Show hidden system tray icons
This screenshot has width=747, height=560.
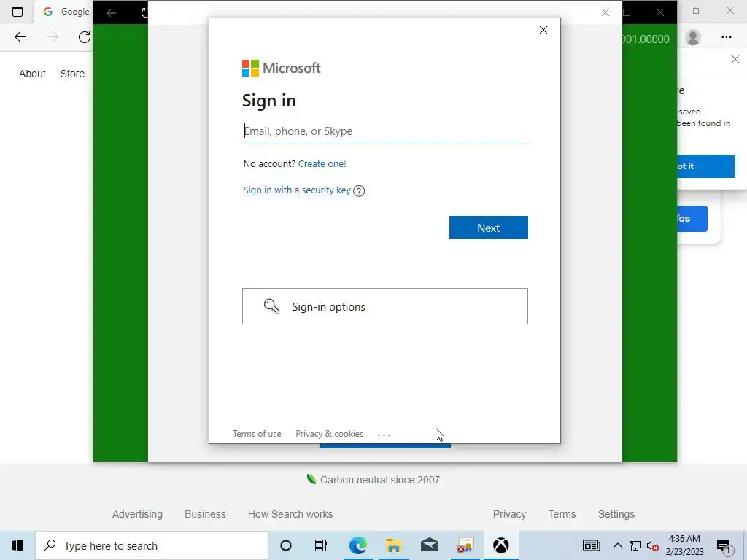pyautogui.click(x=617, y=545)
